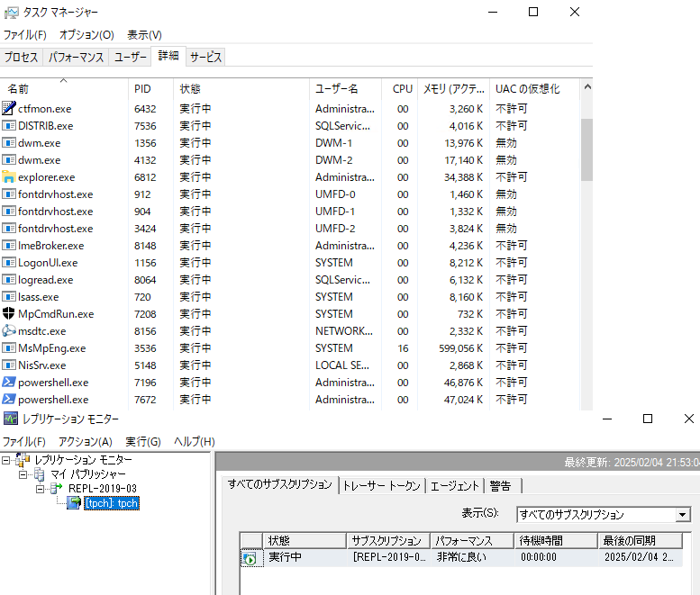Image resolution: width=700 pixels, height=595 pixels.
Task: Switch to the パフォーマンス tab
Action: (x=76, y=57)
